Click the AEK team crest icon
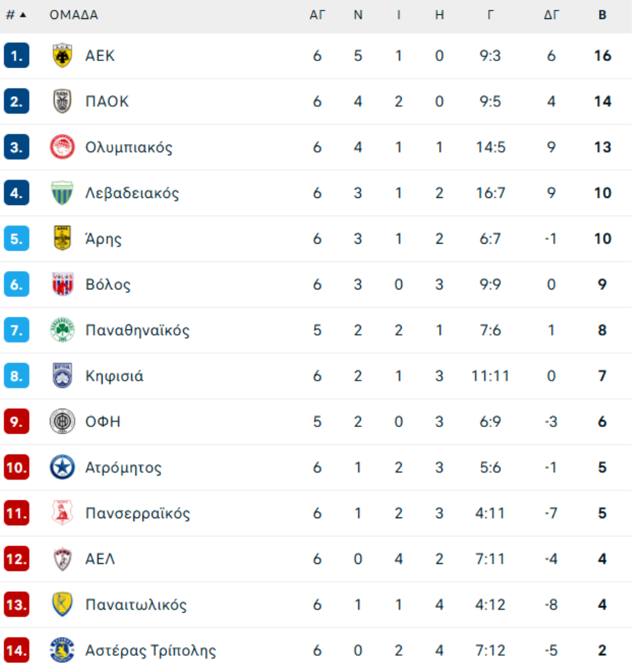The height and width of the screenshot is (672, 632). pyautogui.click(x=62, y=56)
